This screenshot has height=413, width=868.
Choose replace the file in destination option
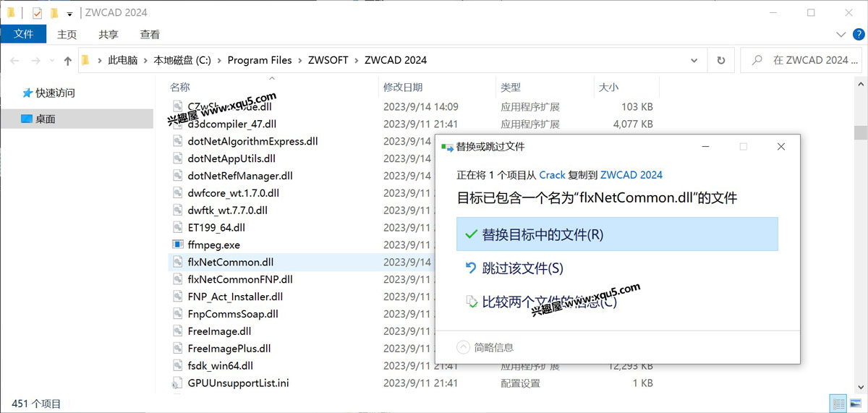point(617,234)
